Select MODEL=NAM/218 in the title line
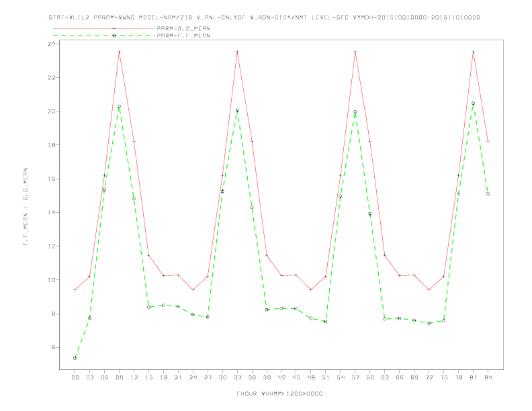 click(166, 17)
